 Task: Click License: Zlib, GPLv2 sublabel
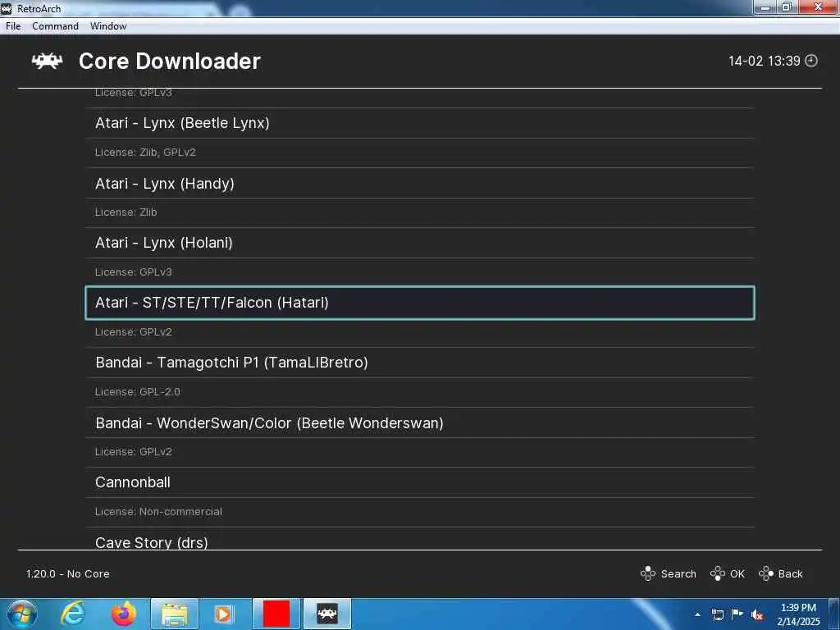pyautogui.click(x=145, y=152)
